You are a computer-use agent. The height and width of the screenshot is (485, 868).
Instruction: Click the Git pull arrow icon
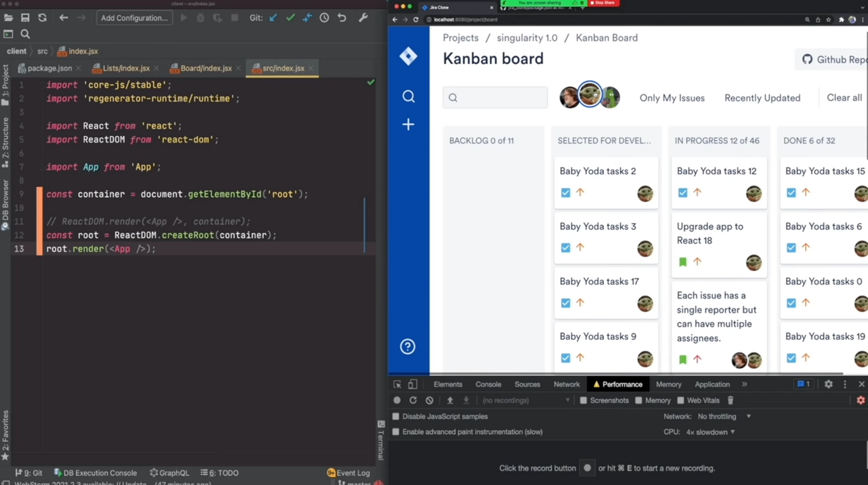click(272, 17)
